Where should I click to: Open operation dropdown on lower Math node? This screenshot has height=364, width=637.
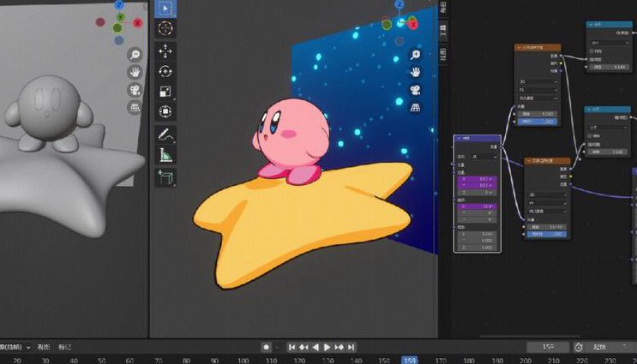[x=608, y=128]
